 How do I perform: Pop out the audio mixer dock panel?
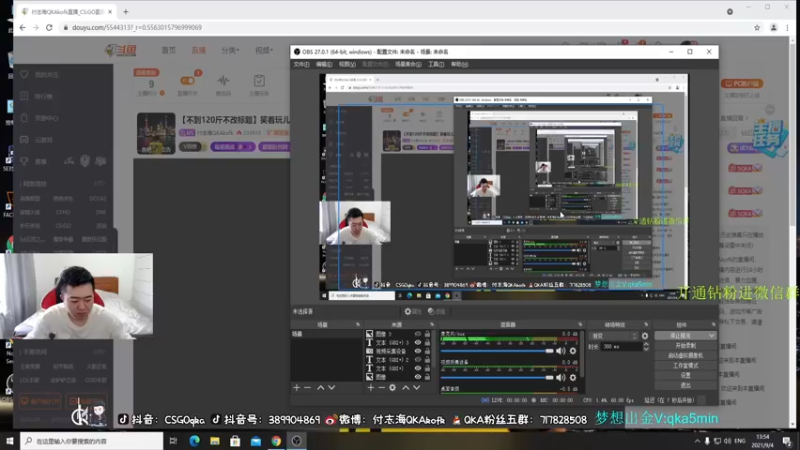(580, 324)
